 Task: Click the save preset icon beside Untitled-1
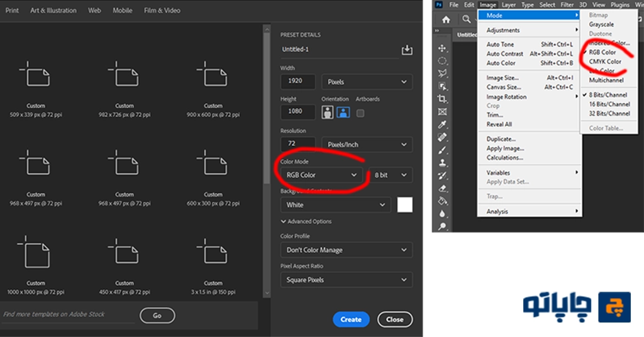(406, 50)
